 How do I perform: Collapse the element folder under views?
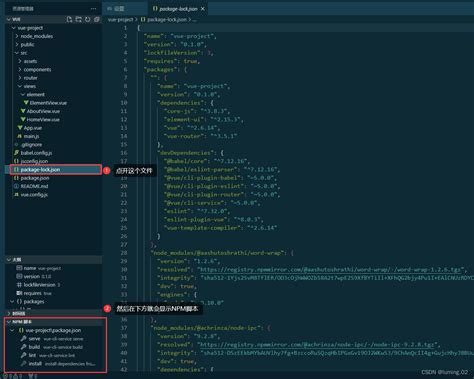pyautogui.click(x=23, y=95)
